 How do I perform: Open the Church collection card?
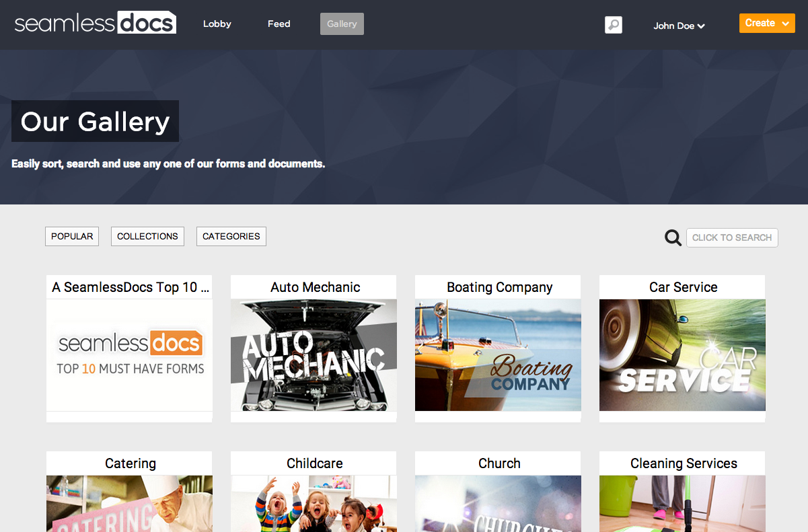[x=498, y=492]
